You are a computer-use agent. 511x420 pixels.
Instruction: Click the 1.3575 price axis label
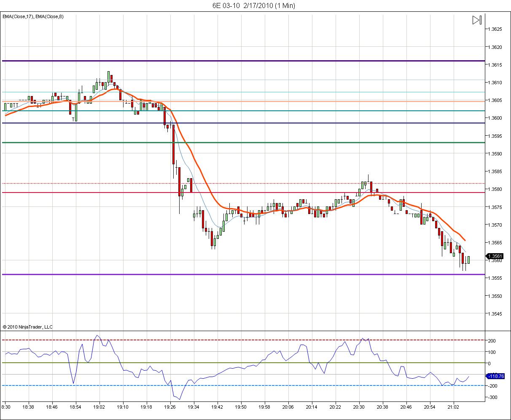[495, 207]
